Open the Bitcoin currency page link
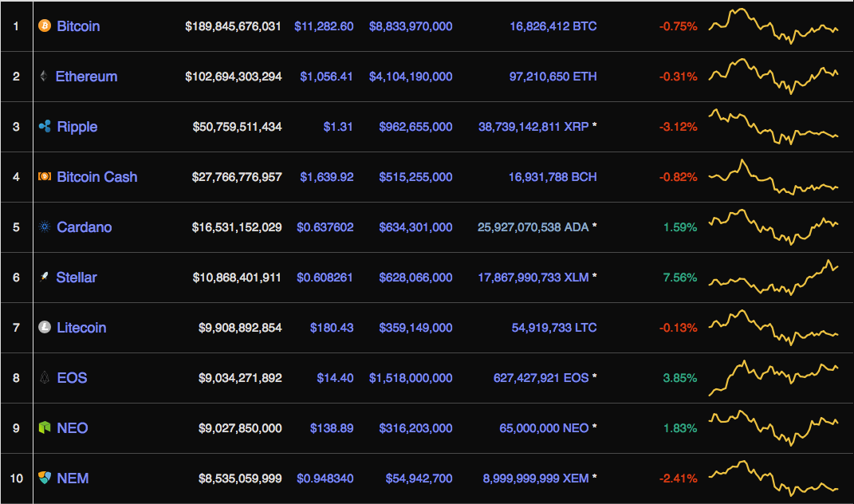This screenshot has width=854, height=504. (78, 26)
